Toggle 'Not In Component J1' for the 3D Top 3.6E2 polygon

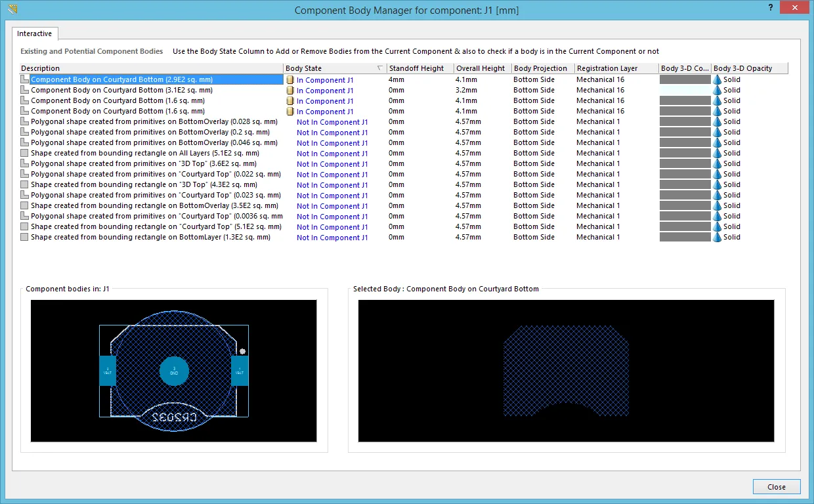[x=332, y=164]
